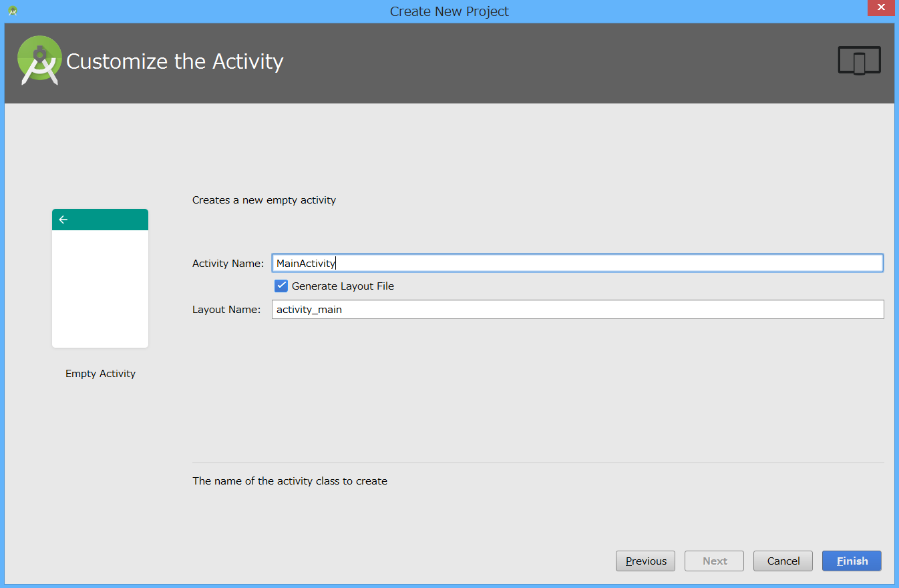This screenshot has height=588, width=899.
Task: Select the white body of the activity preview
Action: [100, 288]
